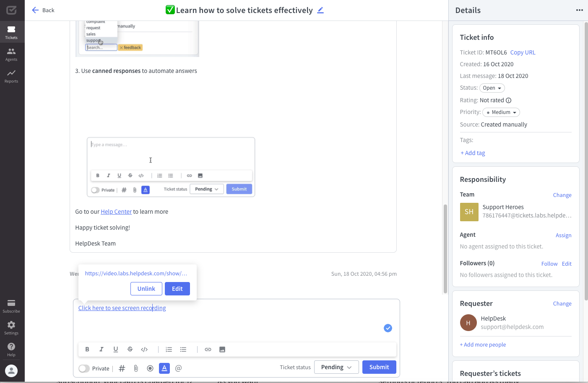
Task: Insert code formatting in reply editor
Action: click(x=144, y=349)
